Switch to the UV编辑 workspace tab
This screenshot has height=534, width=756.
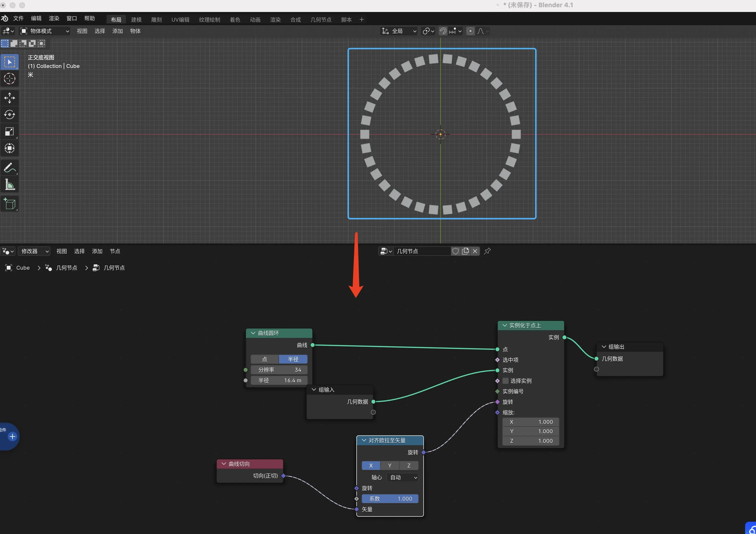tap(180, 20)
